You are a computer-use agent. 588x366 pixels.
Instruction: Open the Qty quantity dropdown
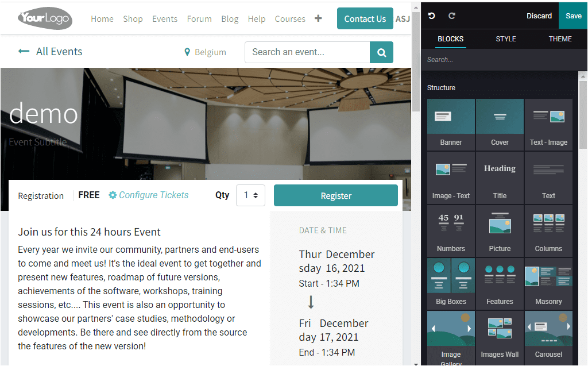pos(250,195)
